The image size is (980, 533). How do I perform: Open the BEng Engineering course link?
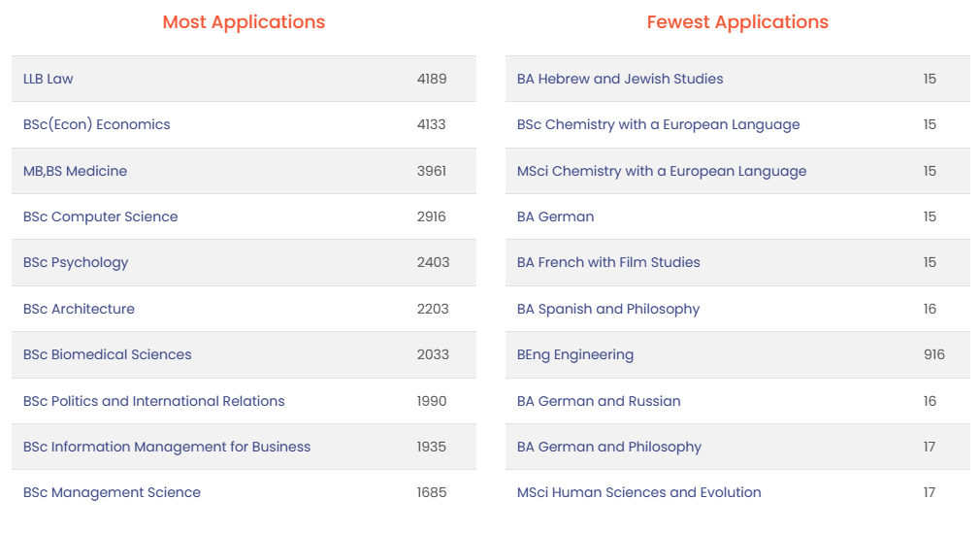575,354
